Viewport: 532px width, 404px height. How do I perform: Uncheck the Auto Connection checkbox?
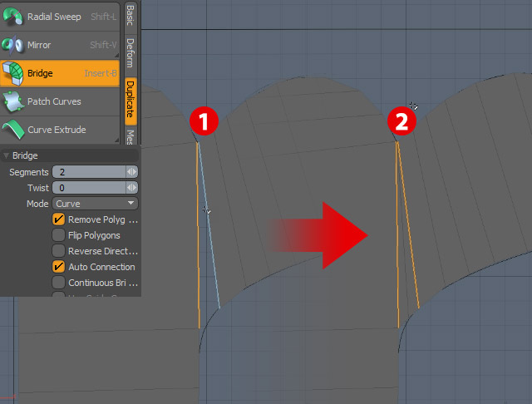(x=58, y=267)
